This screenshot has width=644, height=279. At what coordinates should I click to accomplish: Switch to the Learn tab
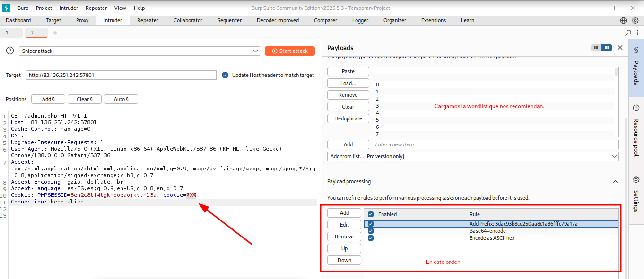click(468, 20)
